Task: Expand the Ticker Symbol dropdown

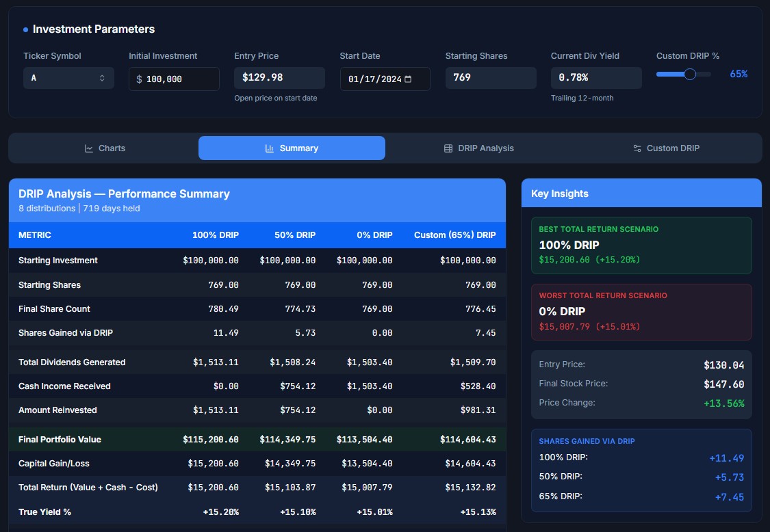Action: coord(68,78)
